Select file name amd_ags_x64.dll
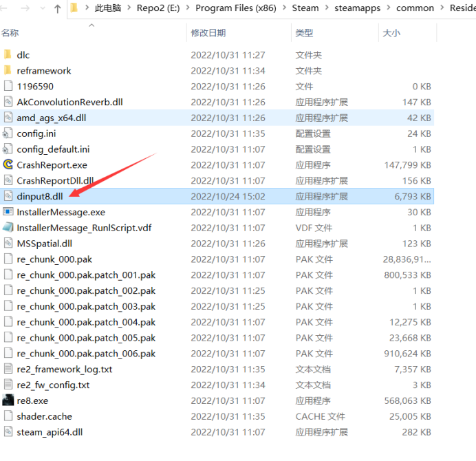476x461 pixels. click(x=52, y=118)
